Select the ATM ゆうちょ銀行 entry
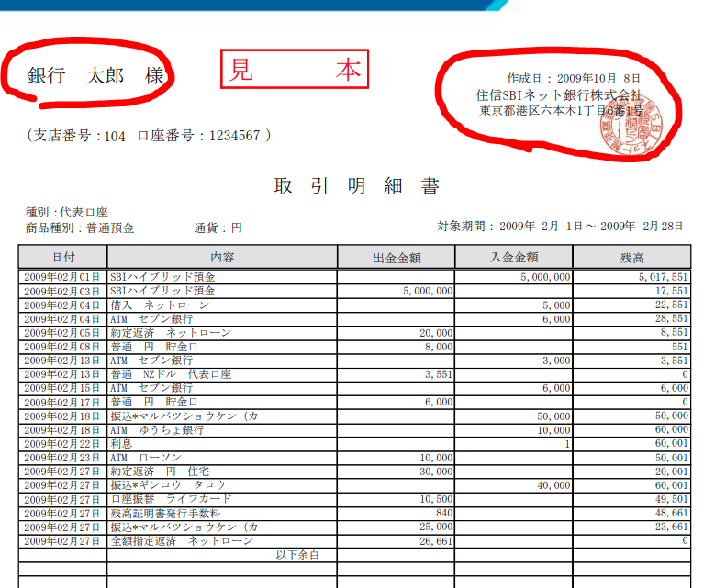Screen dimensions: 715x588 pos(157,430)
